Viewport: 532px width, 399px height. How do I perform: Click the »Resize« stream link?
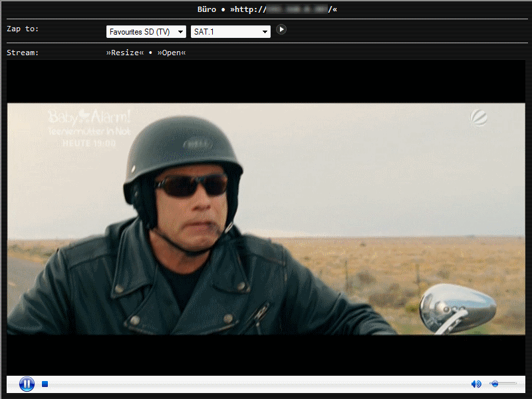coord(125,53)
